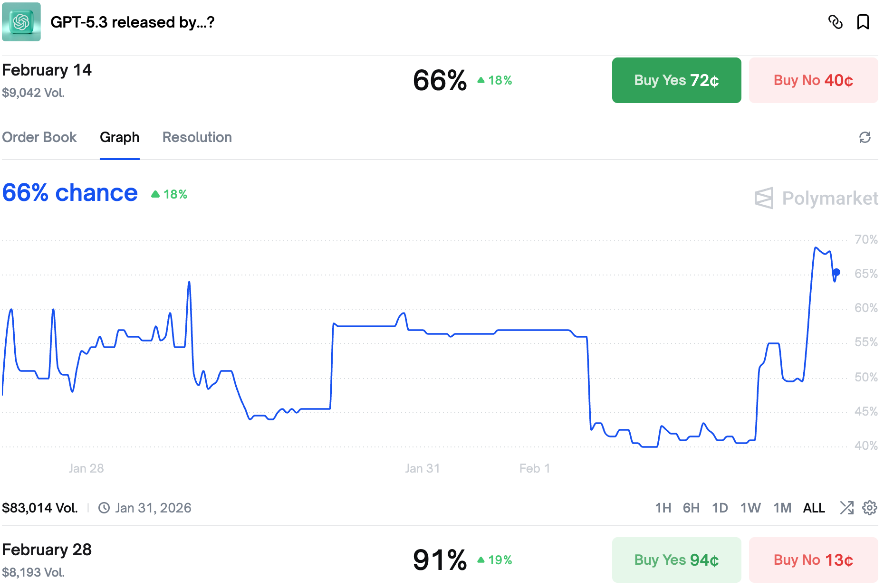Select the 1D time range
884x588 pixels.
coord(720,508)
